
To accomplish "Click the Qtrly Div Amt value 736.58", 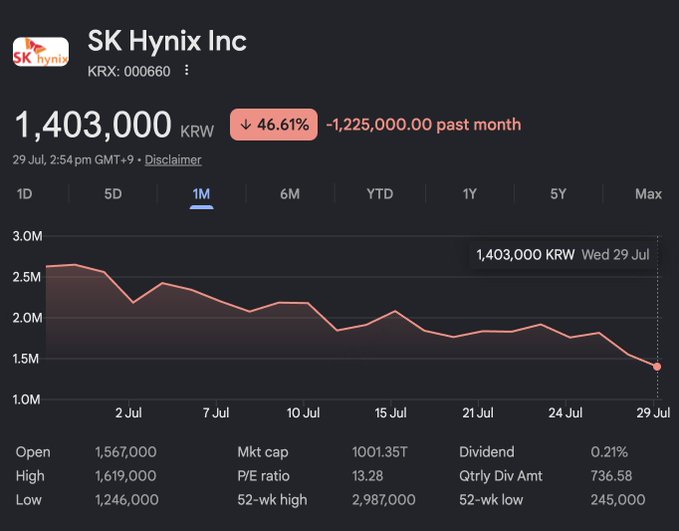I will point(611,476).
